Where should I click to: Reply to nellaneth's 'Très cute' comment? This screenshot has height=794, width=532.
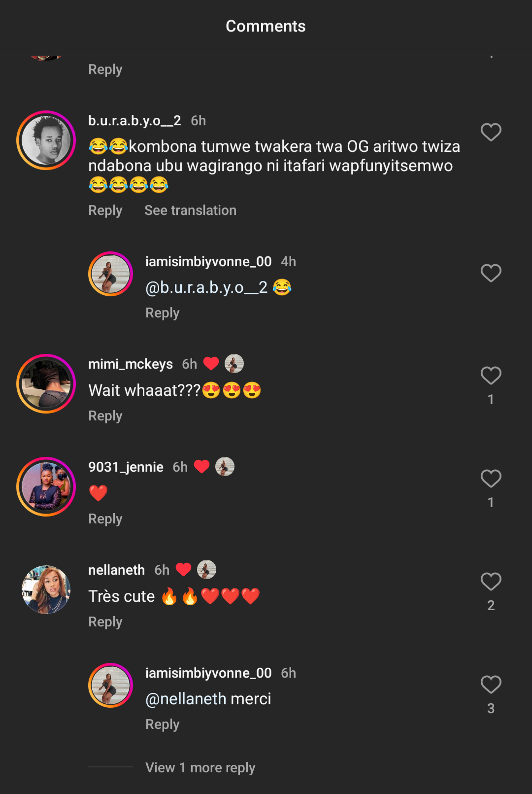[105, 622]
